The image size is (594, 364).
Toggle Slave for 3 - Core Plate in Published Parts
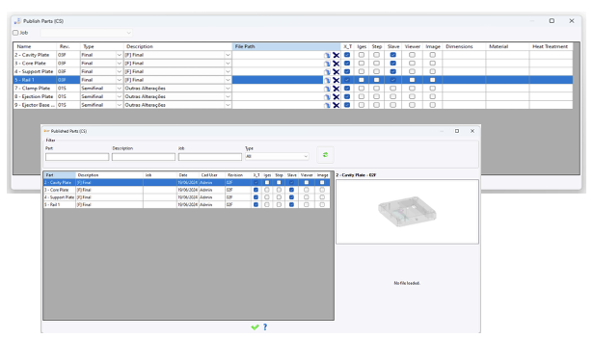point(291,190)
